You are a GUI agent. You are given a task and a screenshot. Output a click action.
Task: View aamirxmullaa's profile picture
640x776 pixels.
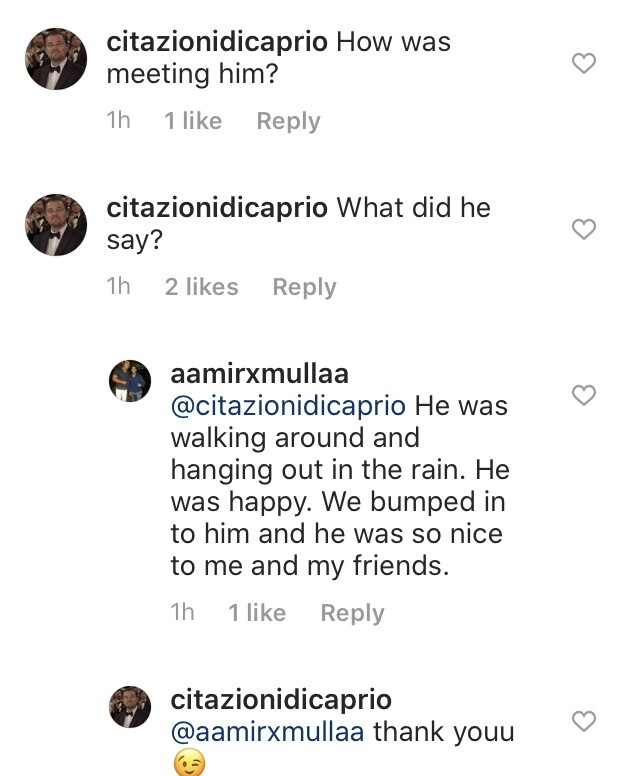130,381
